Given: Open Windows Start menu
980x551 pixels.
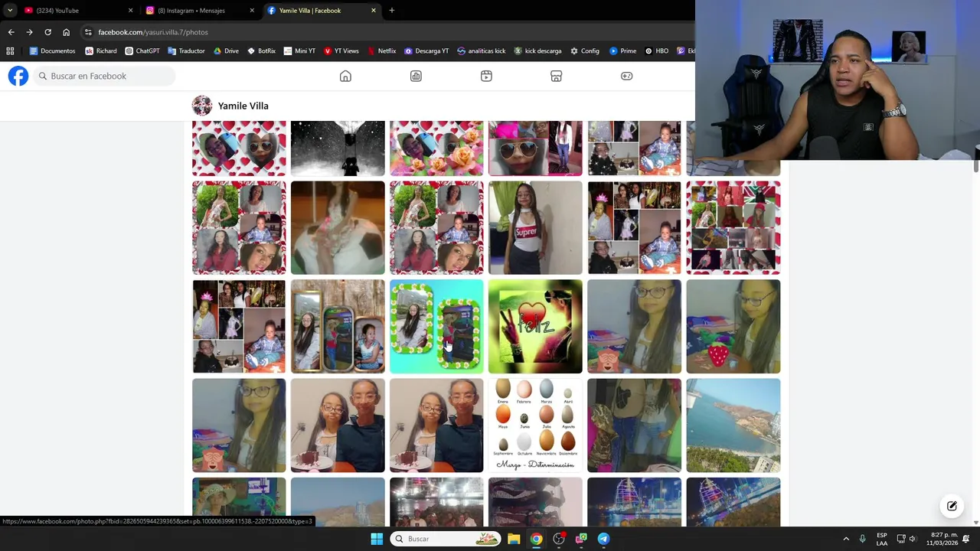Looking at the screenshot, I should click(377, 539).
